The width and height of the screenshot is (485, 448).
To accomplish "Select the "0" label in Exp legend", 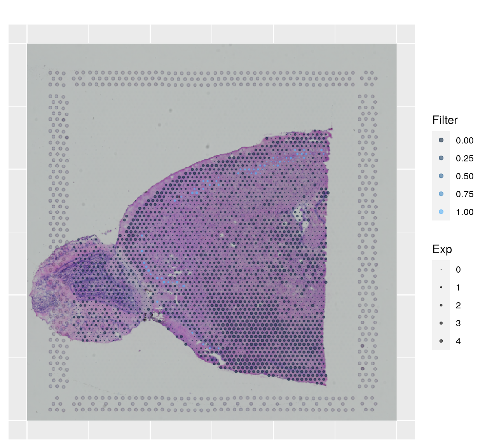I will pyautogui.click(x=458, y=269).
